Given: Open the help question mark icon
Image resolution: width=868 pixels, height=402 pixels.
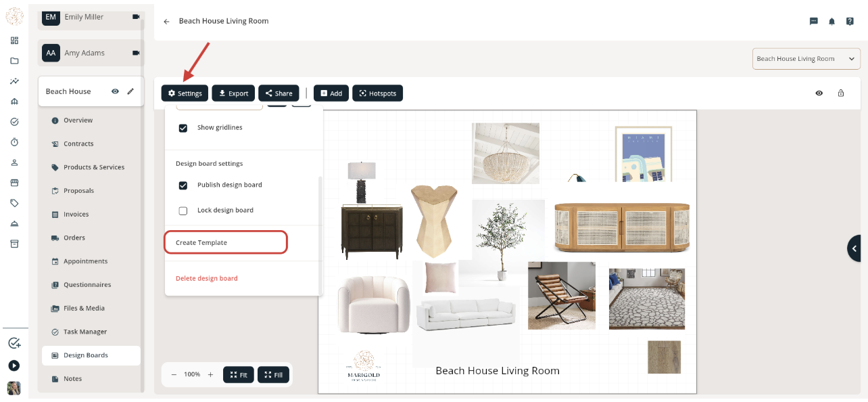Looking at the screenshot, I should point(850,22).
